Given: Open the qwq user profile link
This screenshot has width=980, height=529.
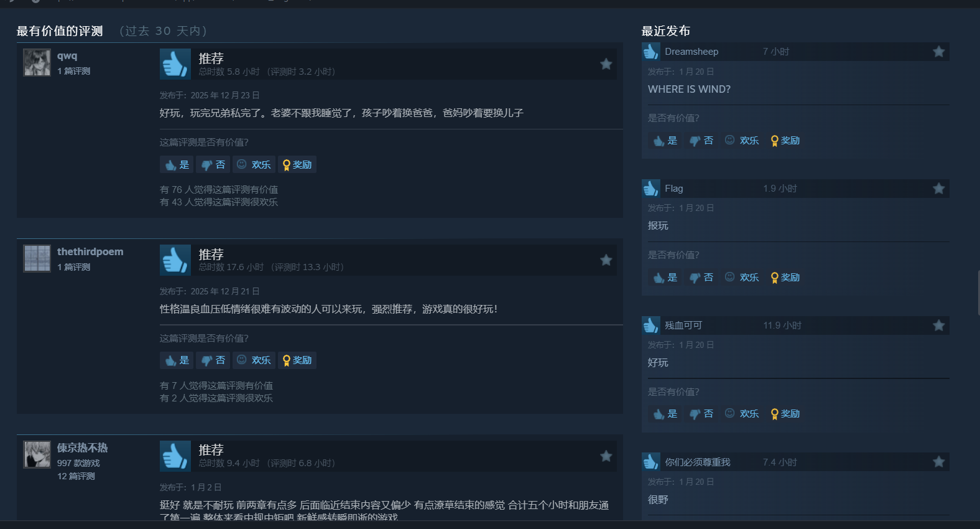Looking at the screenshot, I should 67,55.
